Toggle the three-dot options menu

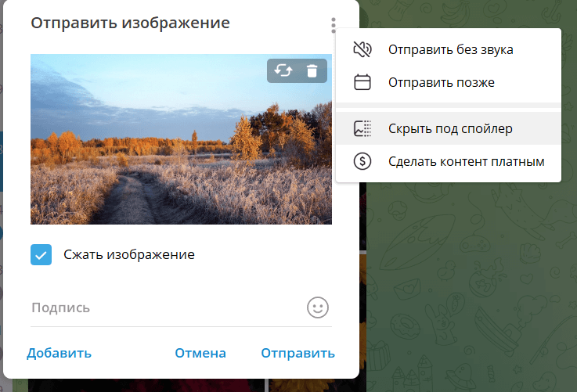click(334, 25)
